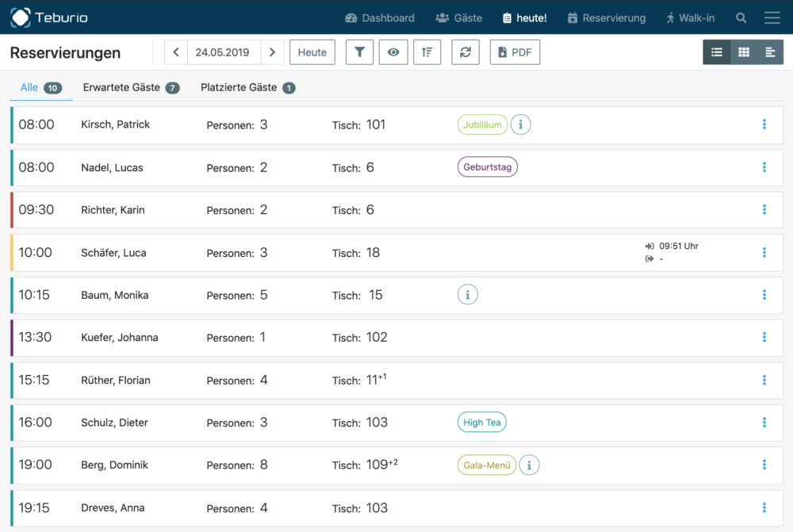Click the sort order icon
The width and height of the screenshot is (793, 532).
pos(427,52)
